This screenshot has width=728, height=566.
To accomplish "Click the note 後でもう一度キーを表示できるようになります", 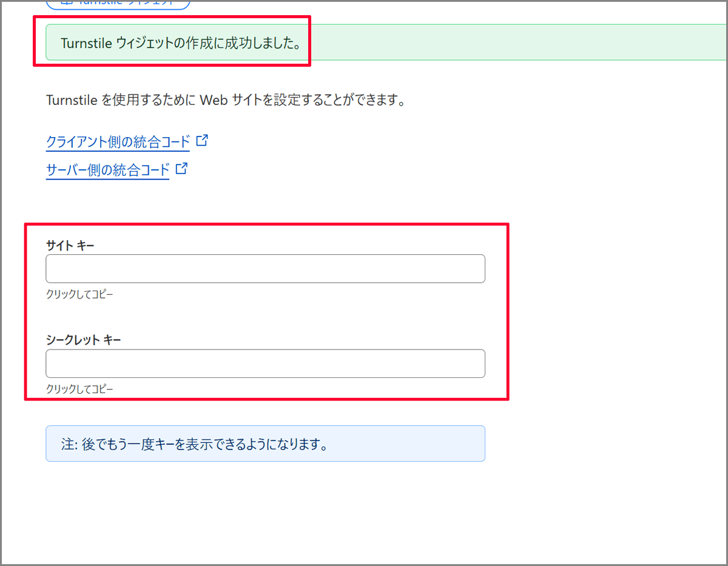I will tap(265, 443).
